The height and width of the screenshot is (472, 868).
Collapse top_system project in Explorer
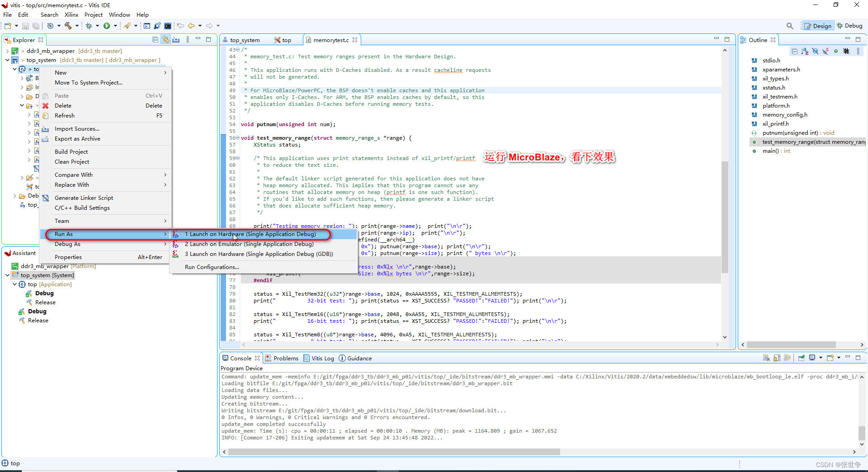coord(7,60)
